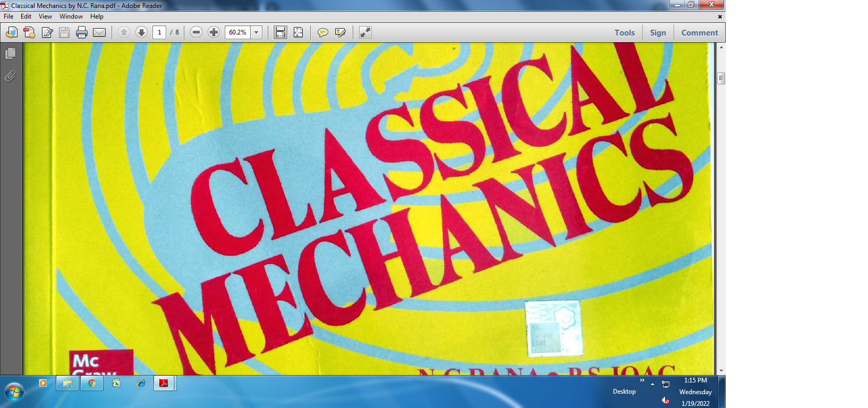This screenshot has height=408, width=868.
Task: Open the Comment pane
Action: 700,32
